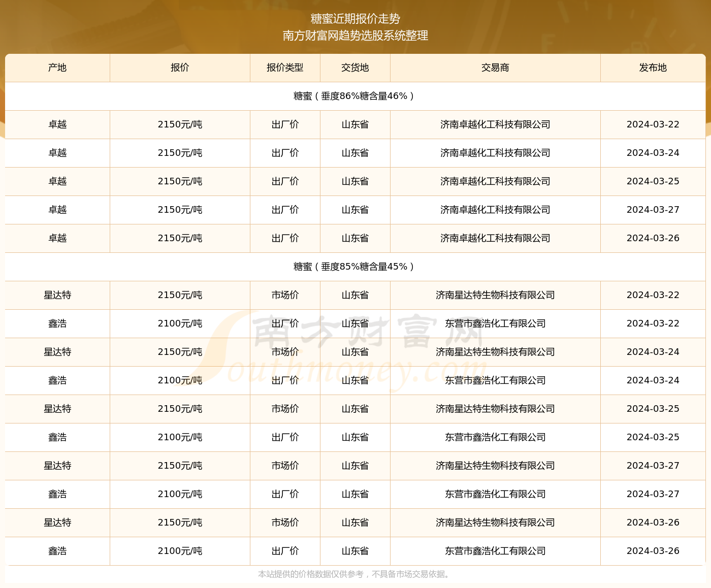
Task: Click 鑫浩 in the 2024-03-22 row
Action: coord(57,323)
